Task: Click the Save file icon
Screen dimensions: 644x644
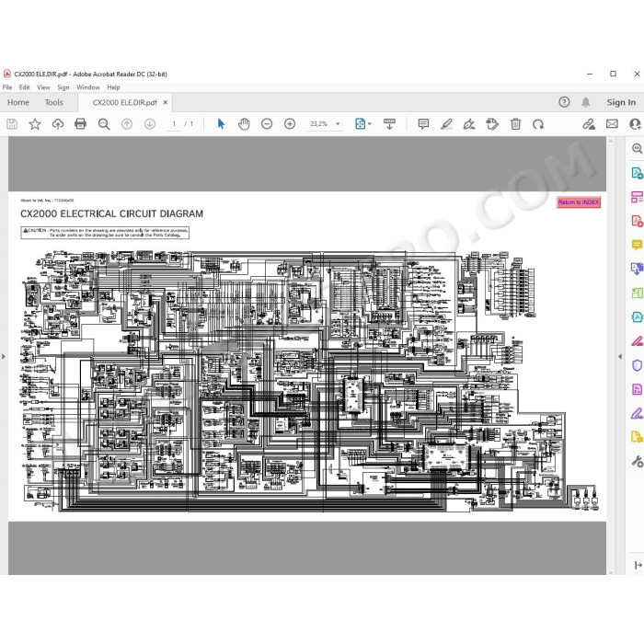Action: 12,123
